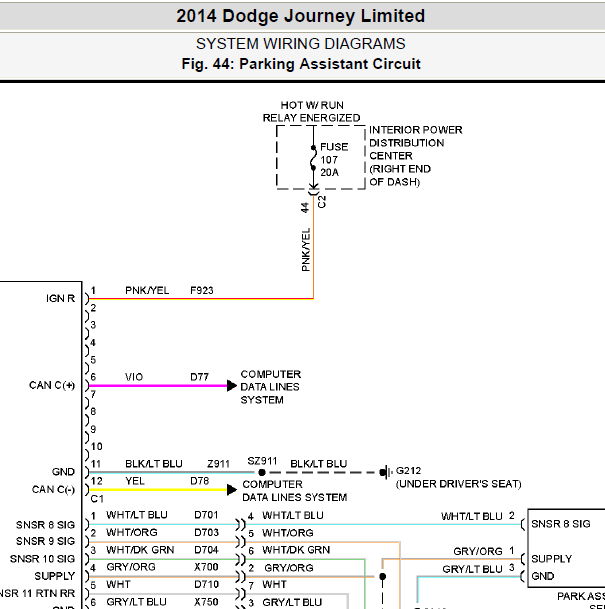This screenshot has width=605, height=609.
Task: Click the "SZ911" splice label
Action: pyautogui.click(x=262, y=461)
